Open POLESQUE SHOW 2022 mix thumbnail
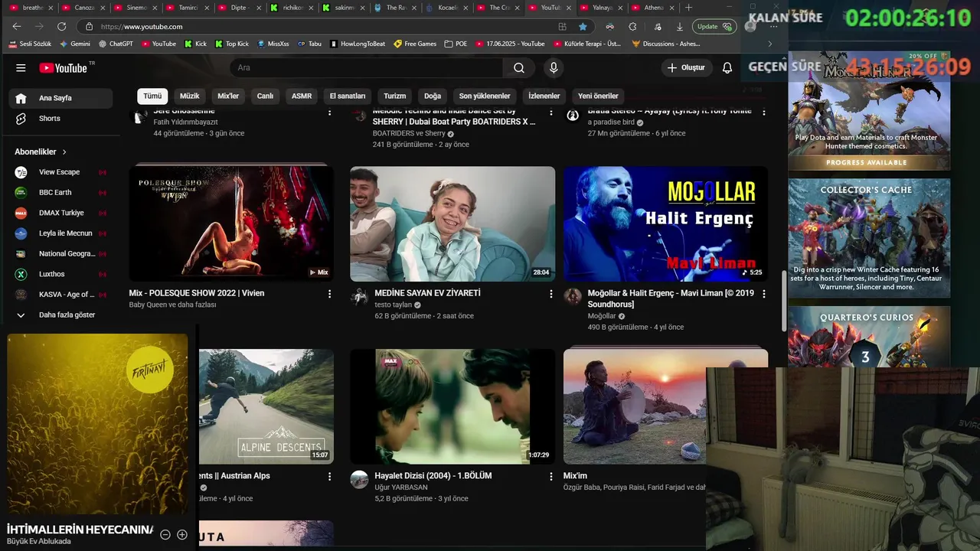The height and width of the screenshot is (551, 980). coord(231,223)
